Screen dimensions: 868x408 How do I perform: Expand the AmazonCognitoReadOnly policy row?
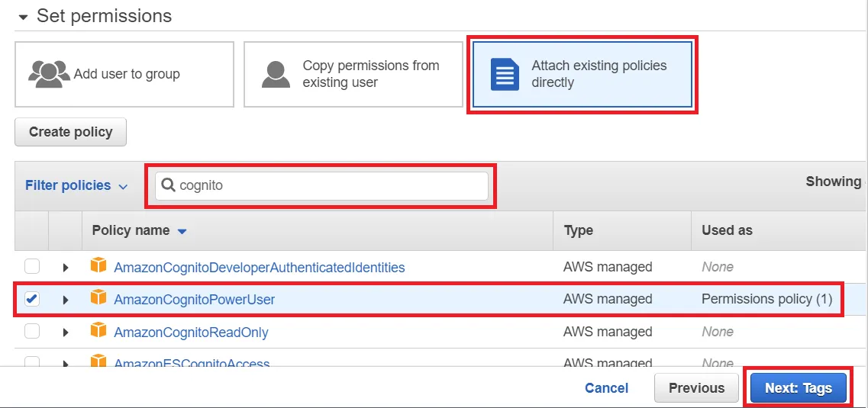click(66, 332)
